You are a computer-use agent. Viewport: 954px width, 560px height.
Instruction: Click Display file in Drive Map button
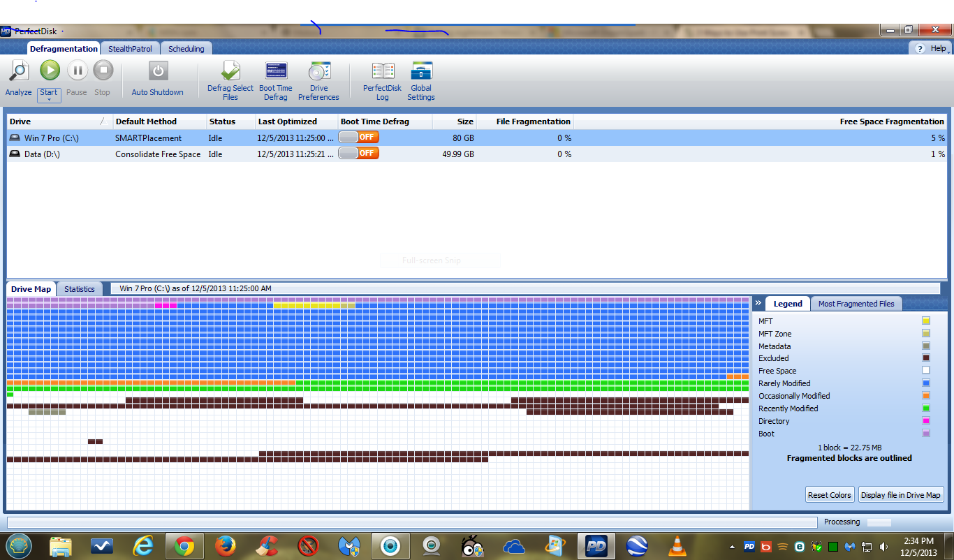click(901, 495)
